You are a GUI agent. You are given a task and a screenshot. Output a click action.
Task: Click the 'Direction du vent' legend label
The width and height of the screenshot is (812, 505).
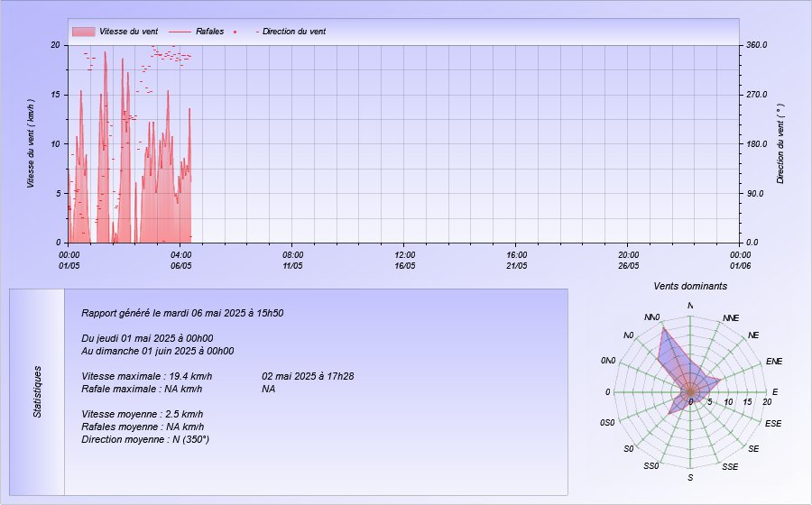coord(294,32)
